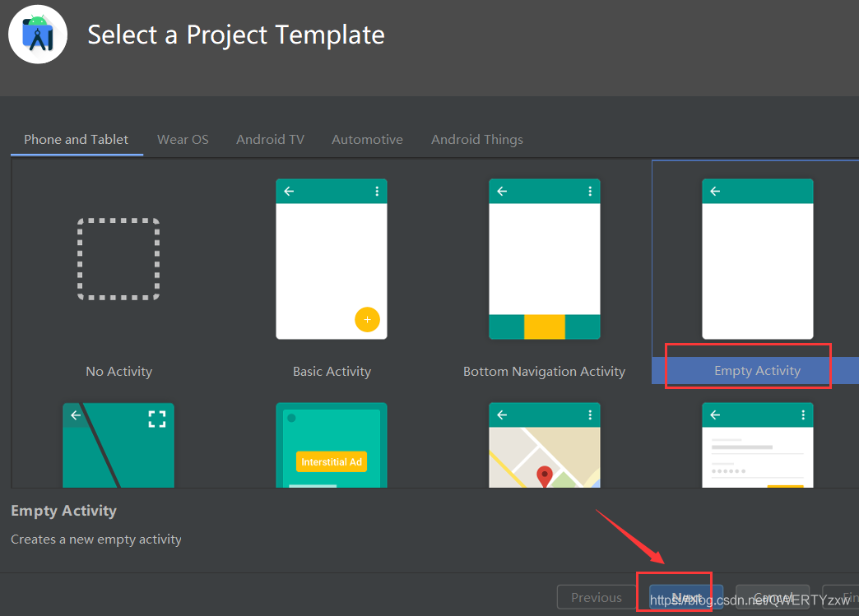Open the Android Things tab
This screenshot has width=859, height=616.
(x=477, y=140)
